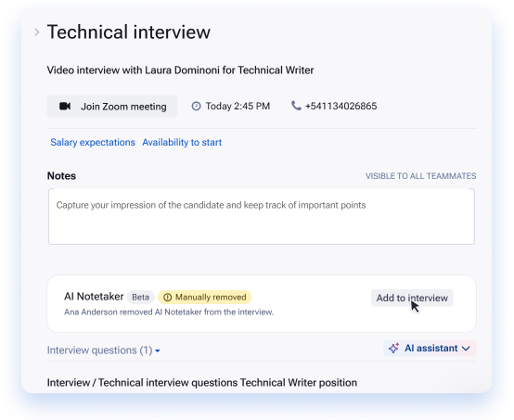The height and width of the screenshot is (420, 514).
Task: Click the AI assistant sparkle icon
Action: [393, 348]
